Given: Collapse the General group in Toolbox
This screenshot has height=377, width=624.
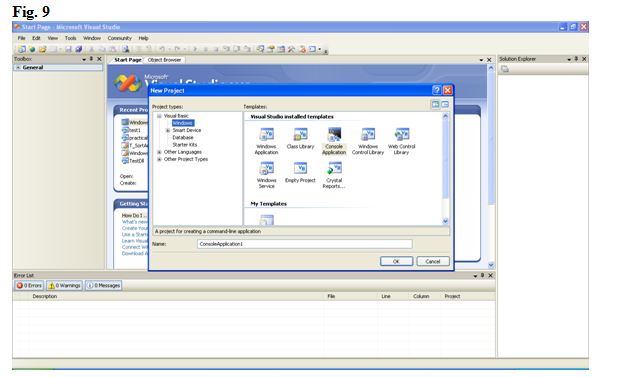Looking at the screenshot, I should point(18,68).
